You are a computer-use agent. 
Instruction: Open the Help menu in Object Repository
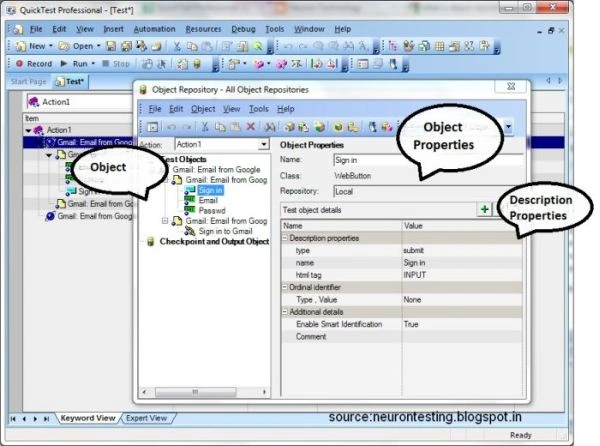coord(285,109)
